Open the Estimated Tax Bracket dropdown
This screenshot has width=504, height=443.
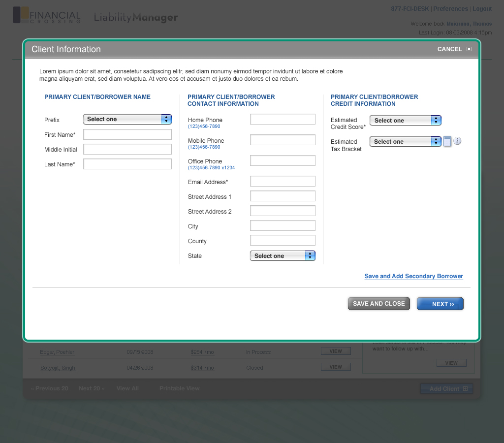[x=405, y=142]
